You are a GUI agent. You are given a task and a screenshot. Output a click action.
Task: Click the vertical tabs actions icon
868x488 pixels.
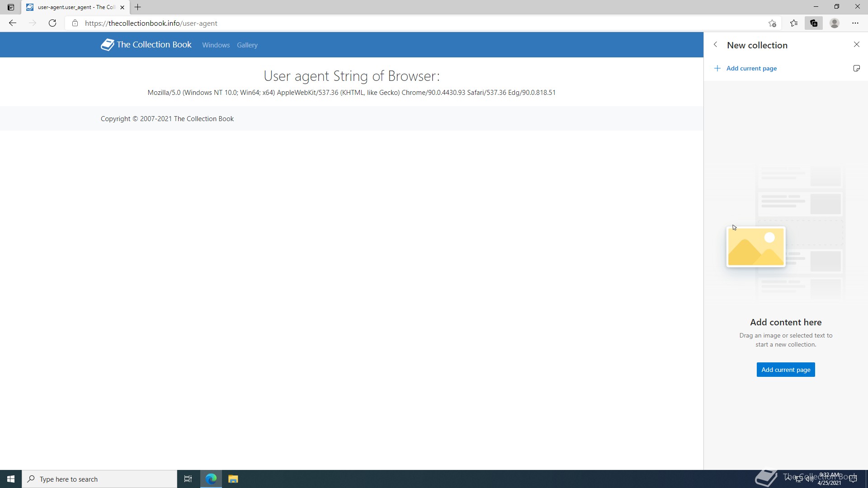point(11,7)
